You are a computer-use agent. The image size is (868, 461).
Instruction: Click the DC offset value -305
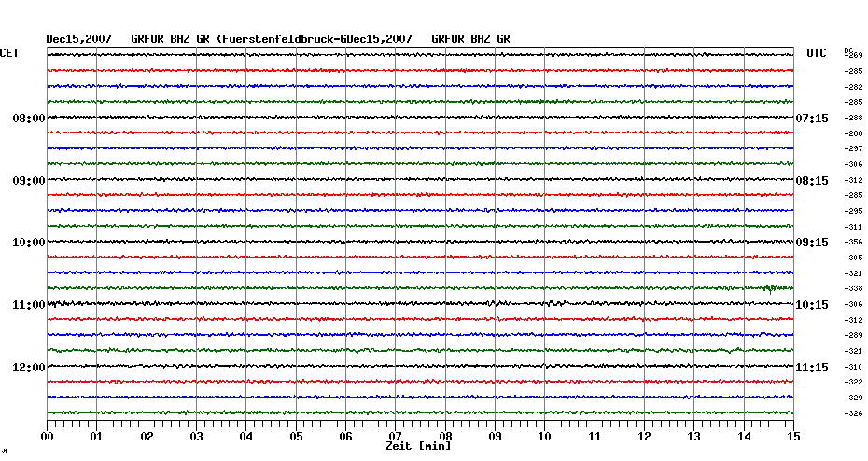pyautogui.click(x=853, y=258)
